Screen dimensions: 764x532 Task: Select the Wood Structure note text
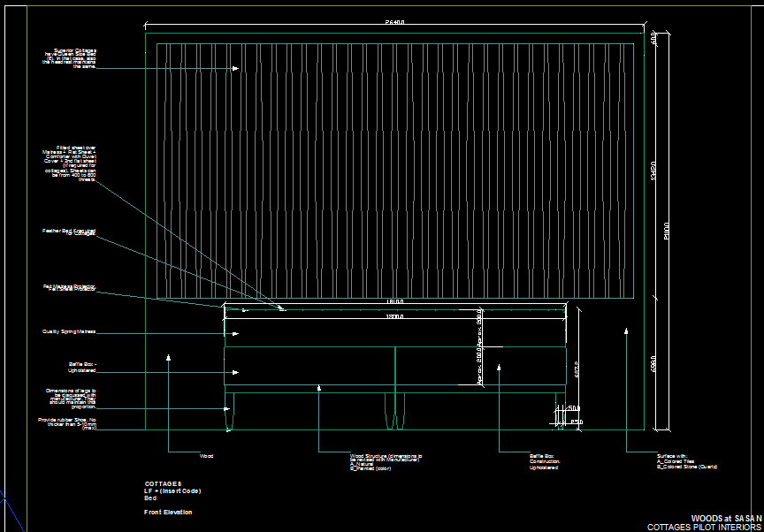point(386,461)
